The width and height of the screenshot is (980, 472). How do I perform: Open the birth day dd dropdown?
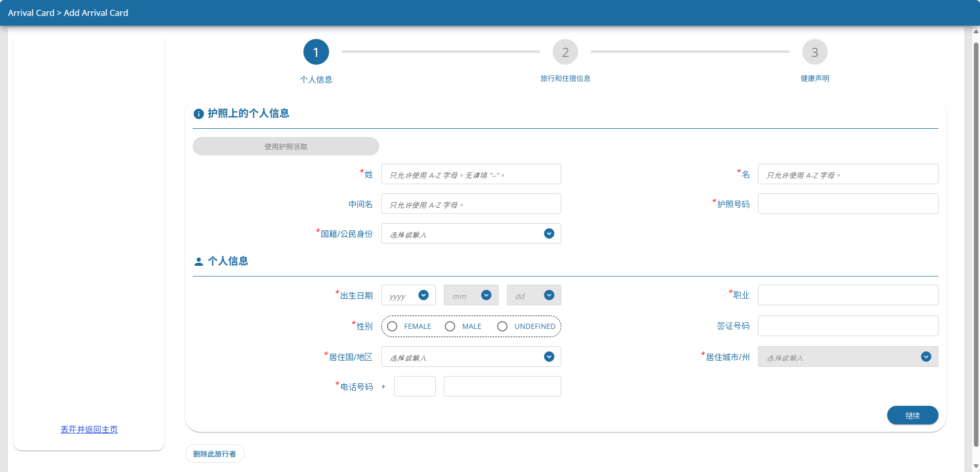tap(549, 295)
